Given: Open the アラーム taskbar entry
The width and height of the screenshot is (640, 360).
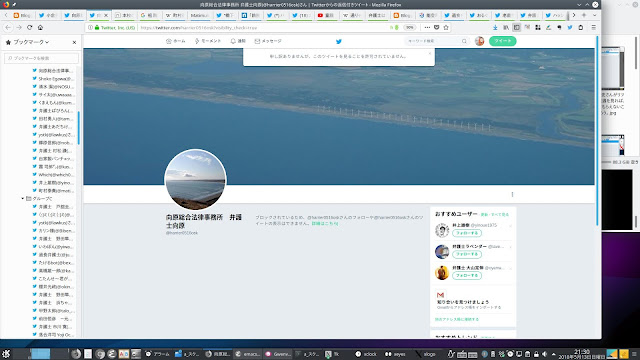Looking at the screenshot, I should click(158, 354).
